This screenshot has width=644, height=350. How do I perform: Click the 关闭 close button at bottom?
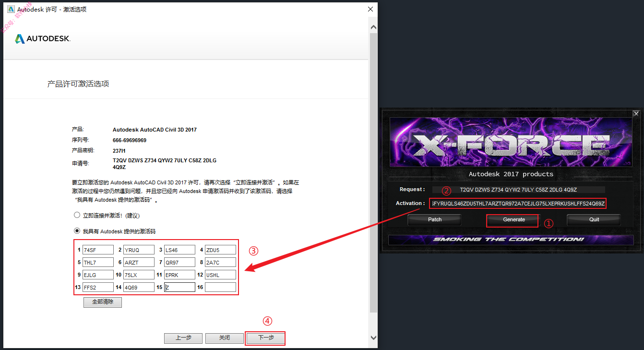click(x=225, y=338)
